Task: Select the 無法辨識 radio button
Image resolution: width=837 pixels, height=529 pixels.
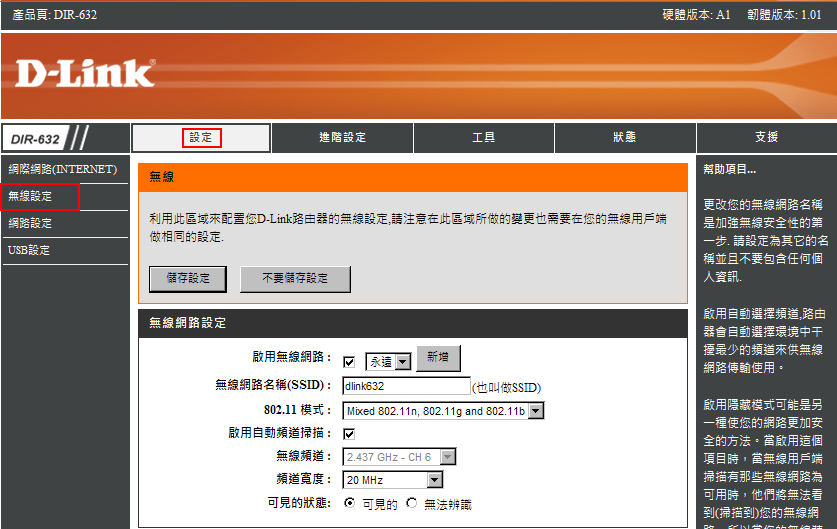Action: [x=412, y=503]
